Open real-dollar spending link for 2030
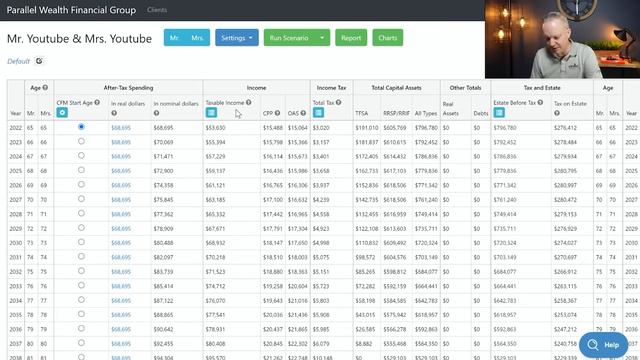This screenshot has width=640, height=360. [x=121, y=243]
